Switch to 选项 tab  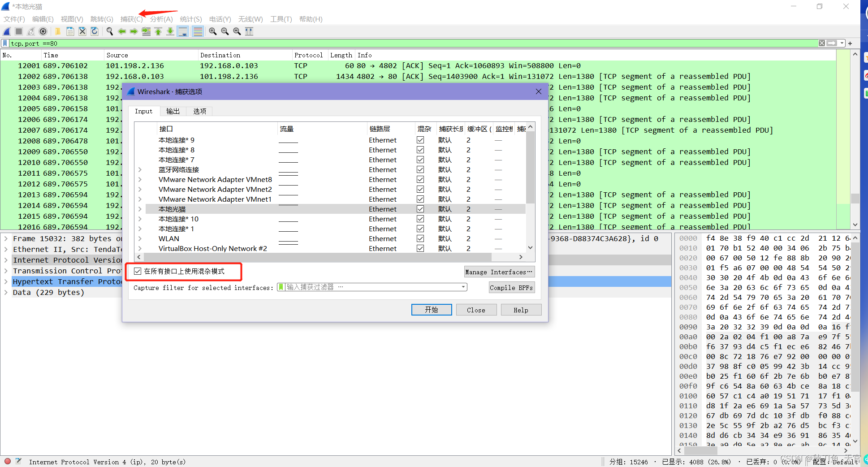[200, 111]
